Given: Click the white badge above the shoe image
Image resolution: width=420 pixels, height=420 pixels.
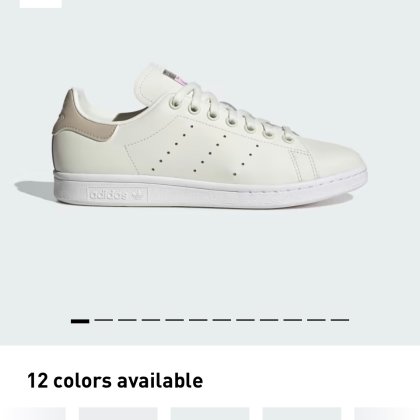Looking at the screenshot, I should pos(41,4).
